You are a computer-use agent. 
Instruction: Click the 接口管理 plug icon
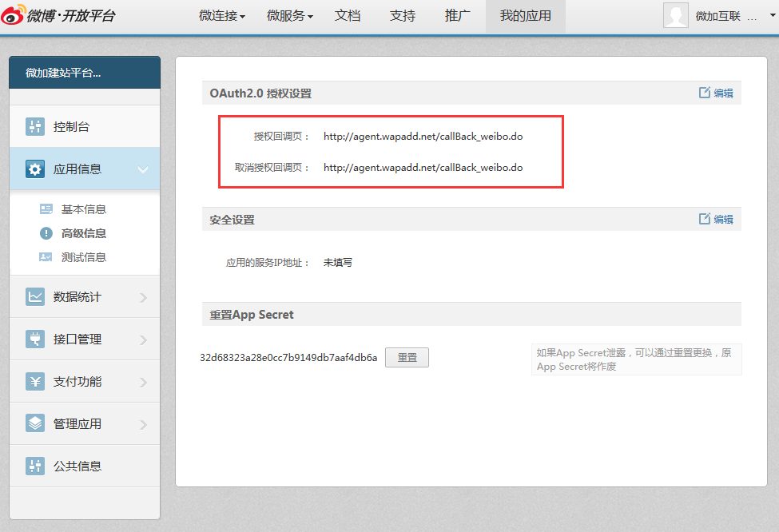[35, 339]
